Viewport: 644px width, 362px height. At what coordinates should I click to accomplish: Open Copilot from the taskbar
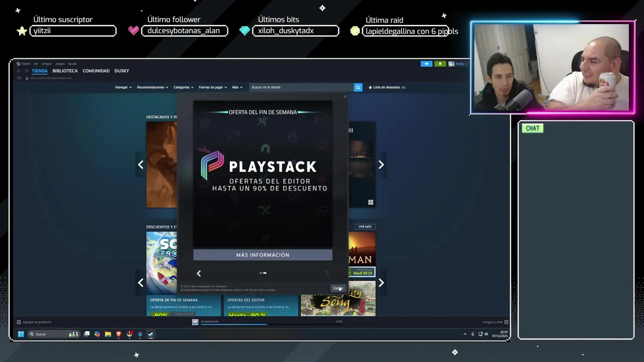tap(97, 334)
